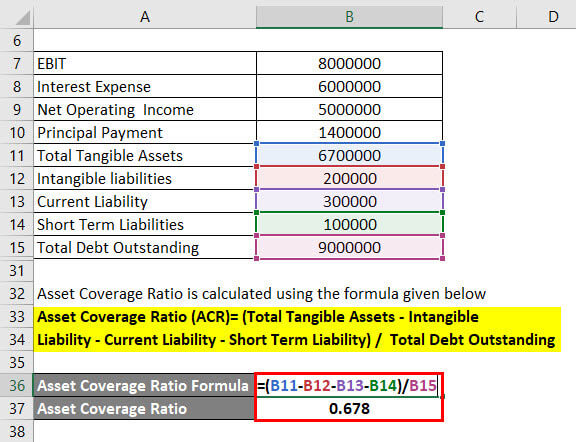Click the 300000 value cell
The image size is (576, 442).
pyautogui.click(x=349, y=201)
